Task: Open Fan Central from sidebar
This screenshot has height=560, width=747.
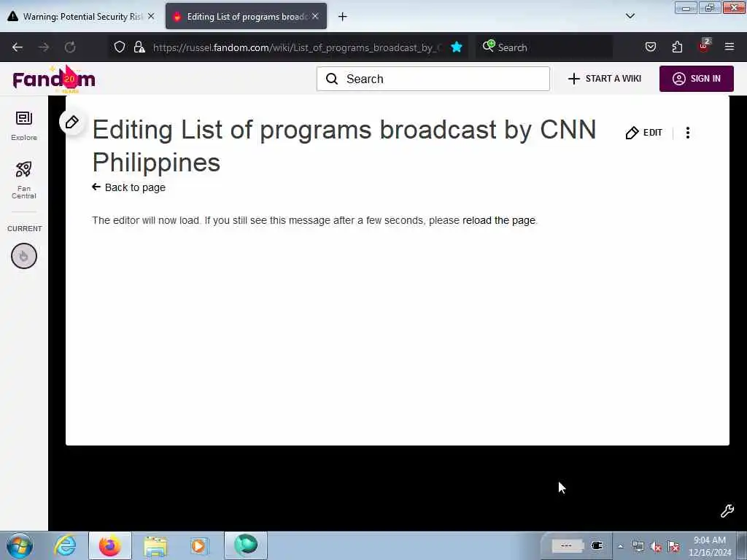Action: (24, 180)
